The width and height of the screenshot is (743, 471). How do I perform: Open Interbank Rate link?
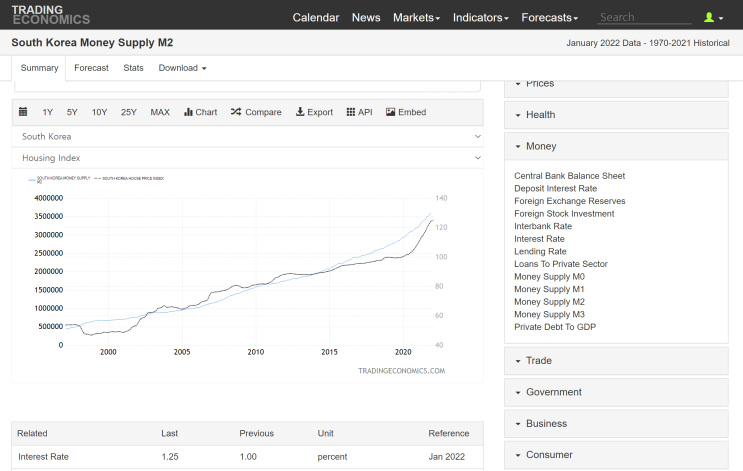543,226
